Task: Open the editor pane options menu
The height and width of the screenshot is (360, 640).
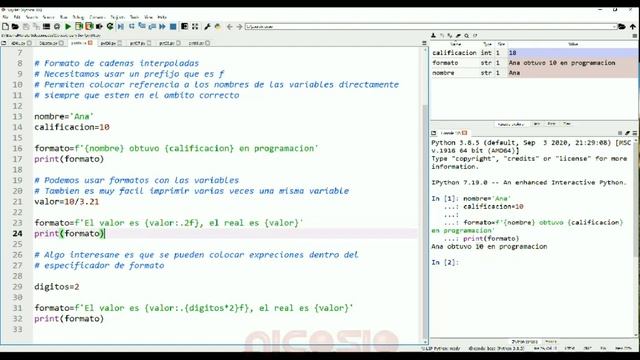Action: (424, 43)
